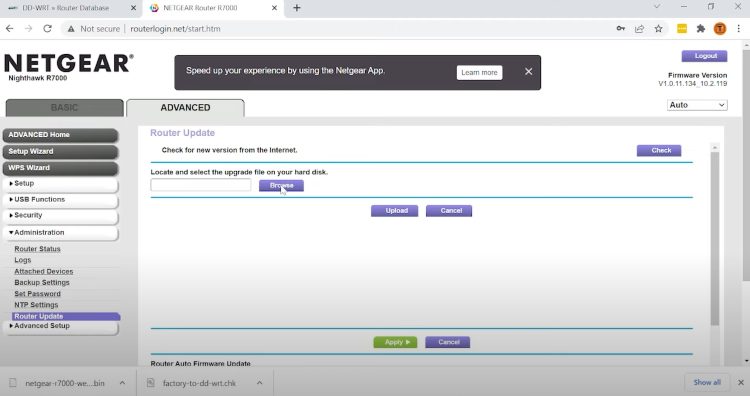Close the NETGEAR Router R7000 tab
The height and width of the screenshot is (396, 750).
(x=275, y=8)
